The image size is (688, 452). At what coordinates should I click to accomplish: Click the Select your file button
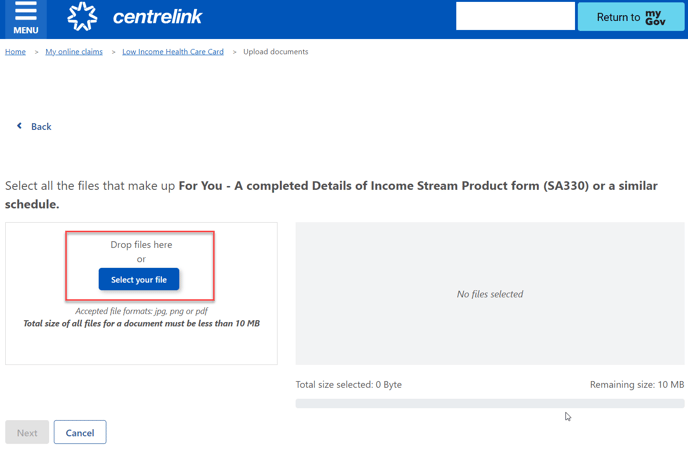pyautogui.click(x=139, y=280)
